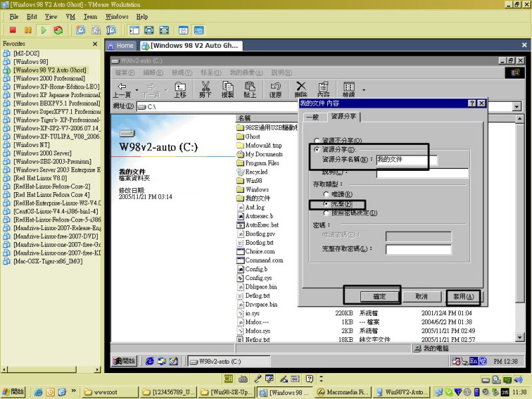Click the Delete (刪除) X icon

pyautogui.click(x=301, y=89)
